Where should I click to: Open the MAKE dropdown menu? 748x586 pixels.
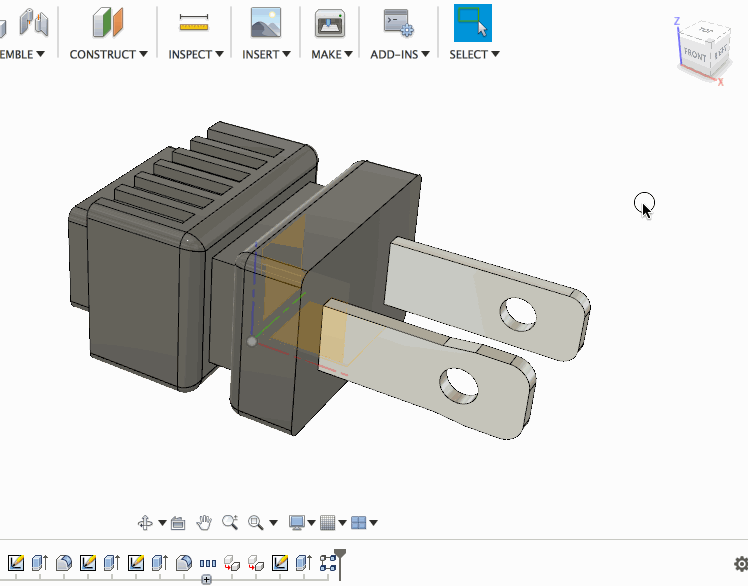click(x=332, y=54)
